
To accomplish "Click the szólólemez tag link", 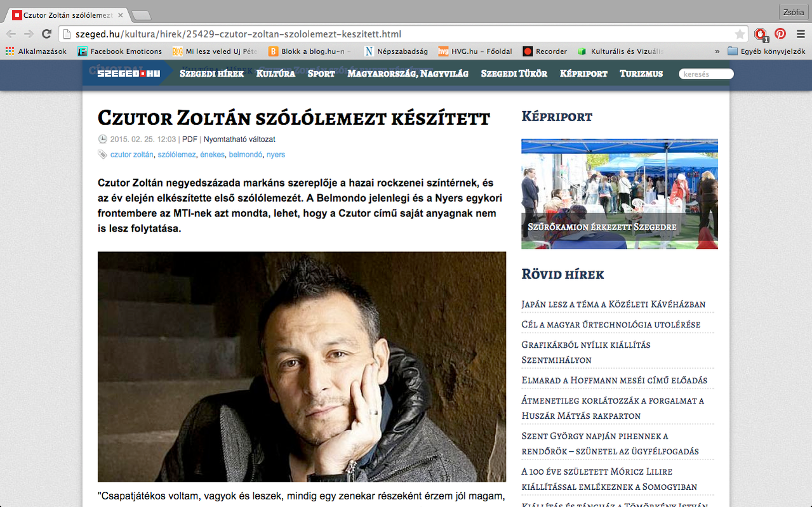I will click(x=176, y=155).
